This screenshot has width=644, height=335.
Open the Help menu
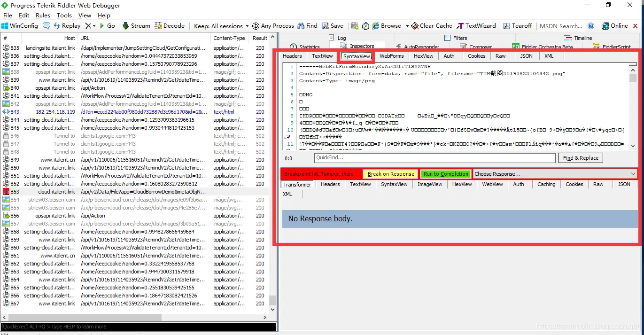tap(104, 15)
